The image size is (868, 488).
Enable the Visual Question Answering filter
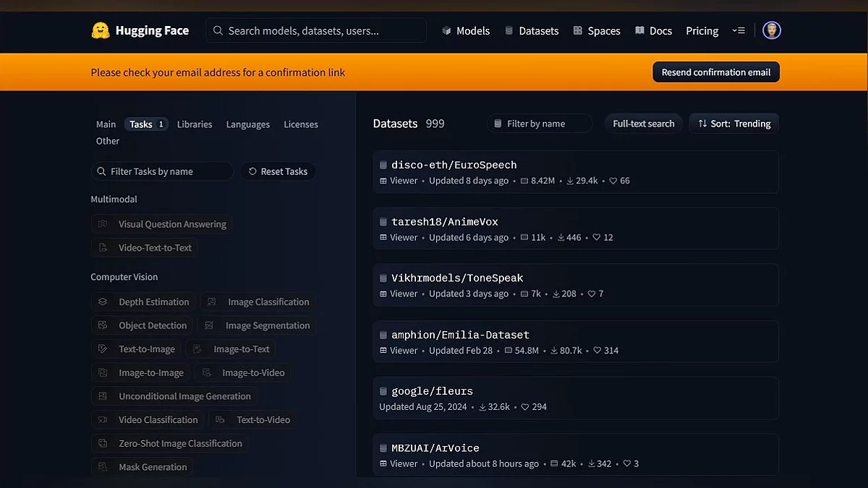(161, 224)
